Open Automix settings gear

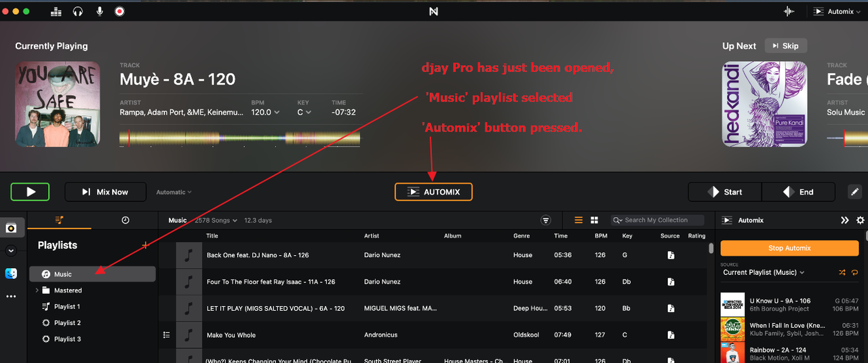pyautogui.click(x=861, y=221)
